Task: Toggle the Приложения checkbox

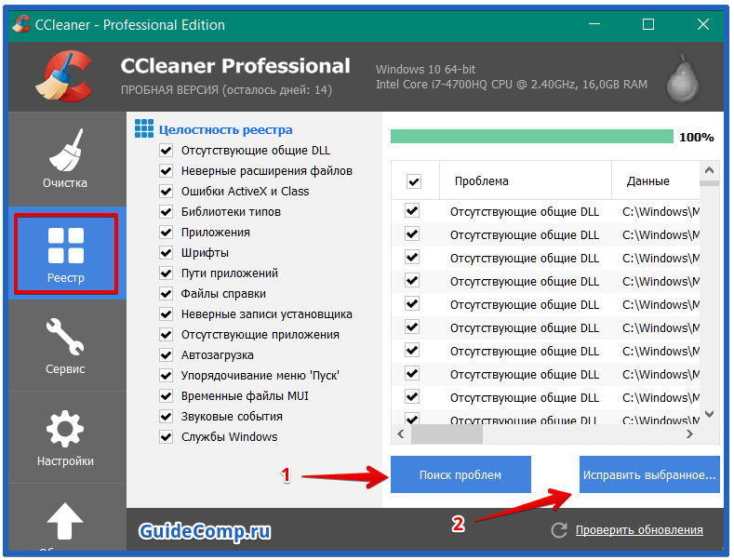Action: [166, 233]
